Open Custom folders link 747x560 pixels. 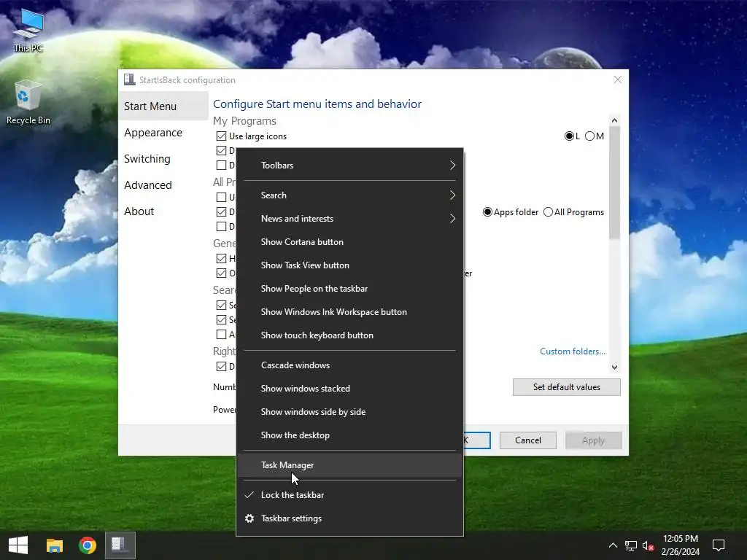point(572,351)
